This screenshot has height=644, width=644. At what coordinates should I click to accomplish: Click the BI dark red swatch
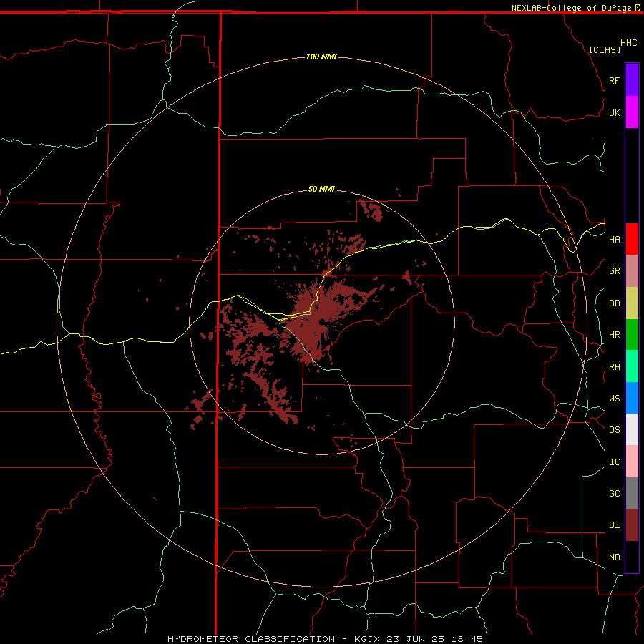(x=632, y=525)
